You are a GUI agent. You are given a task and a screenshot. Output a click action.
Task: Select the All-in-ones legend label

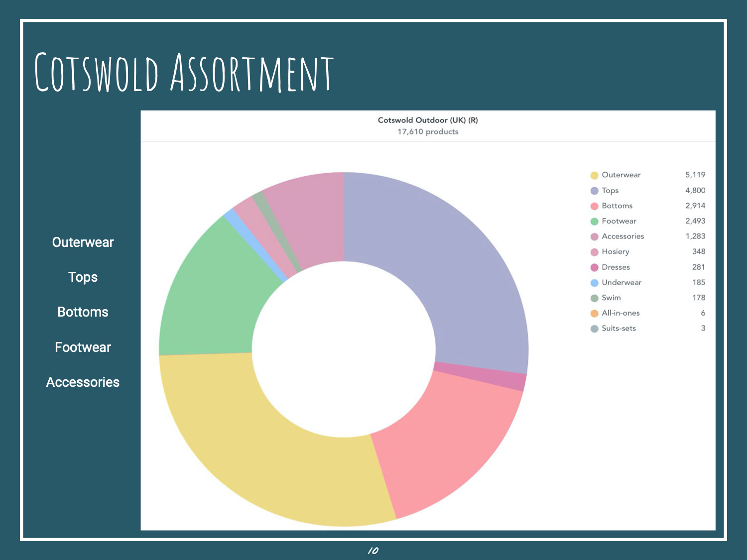(x=621, y=313)
